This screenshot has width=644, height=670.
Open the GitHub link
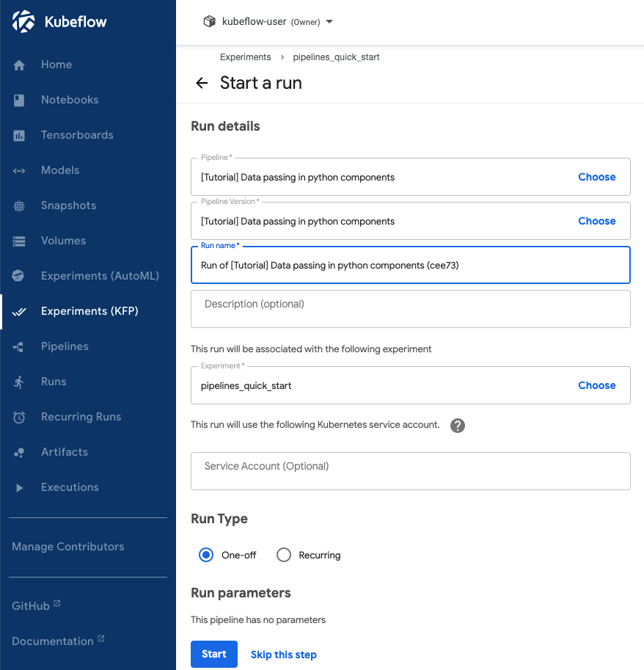[31, 606]
